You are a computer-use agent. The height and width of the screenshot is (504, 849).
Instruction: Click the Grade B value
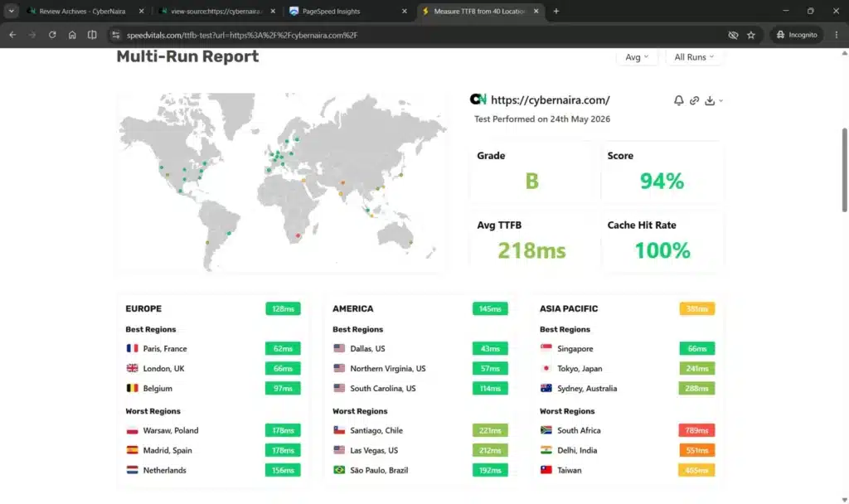click(x=531, y=181)
